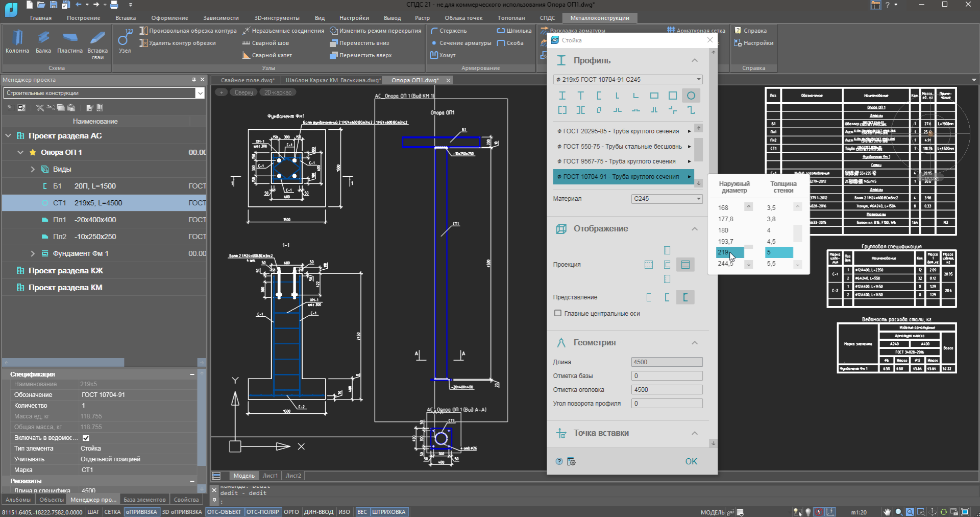This screenshot has width=980, height=517.
Task: Enable Главные центральные оси checkbox
Action: [558, 313]
